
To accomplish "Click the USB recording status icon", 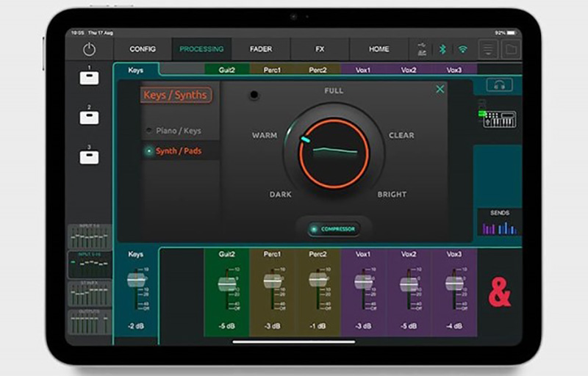I will click(x=422, y=49).
